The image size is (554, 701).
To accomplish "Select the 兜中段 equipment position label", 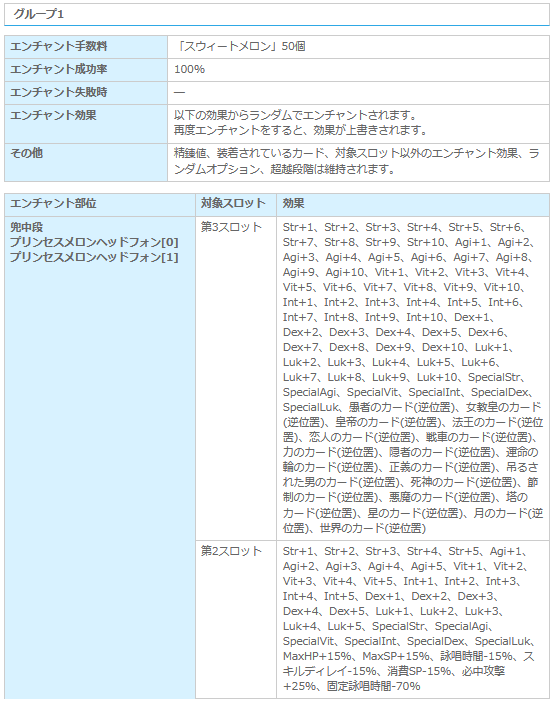I will (26, 228).
